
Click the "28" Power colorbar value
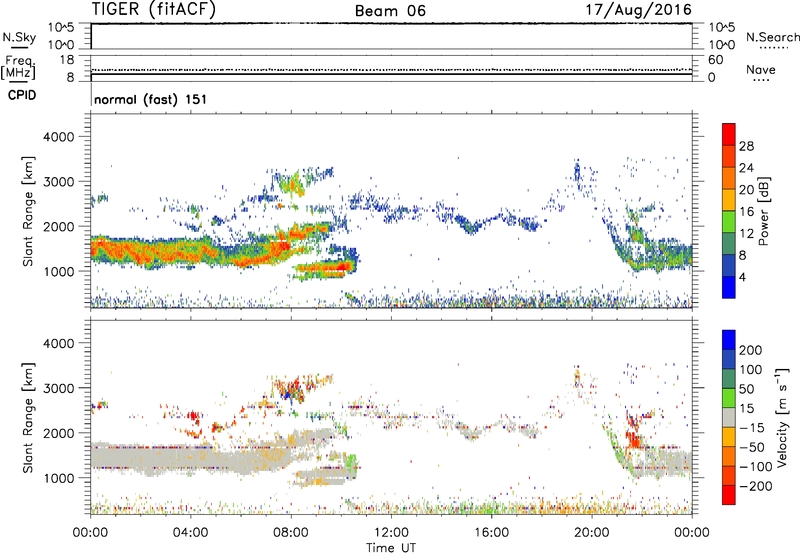(746, 146)
